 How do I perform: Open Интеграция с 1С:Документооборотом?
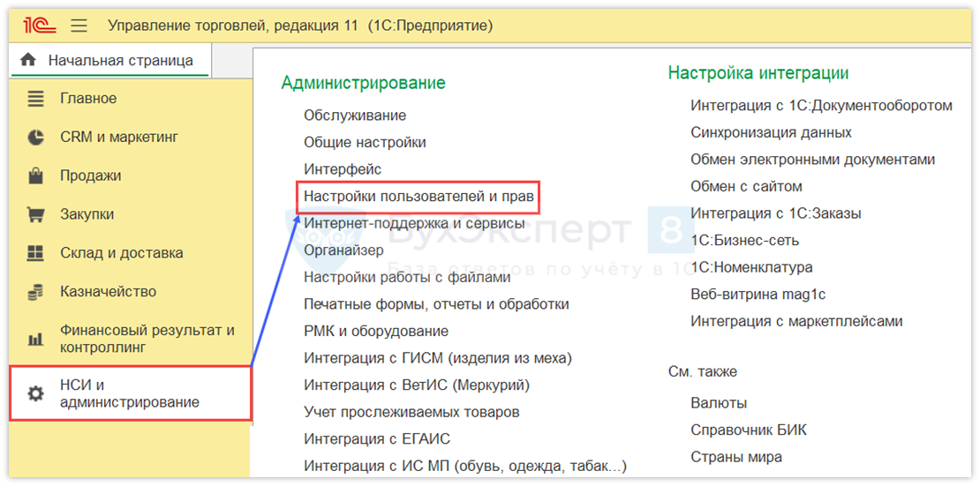821,106
